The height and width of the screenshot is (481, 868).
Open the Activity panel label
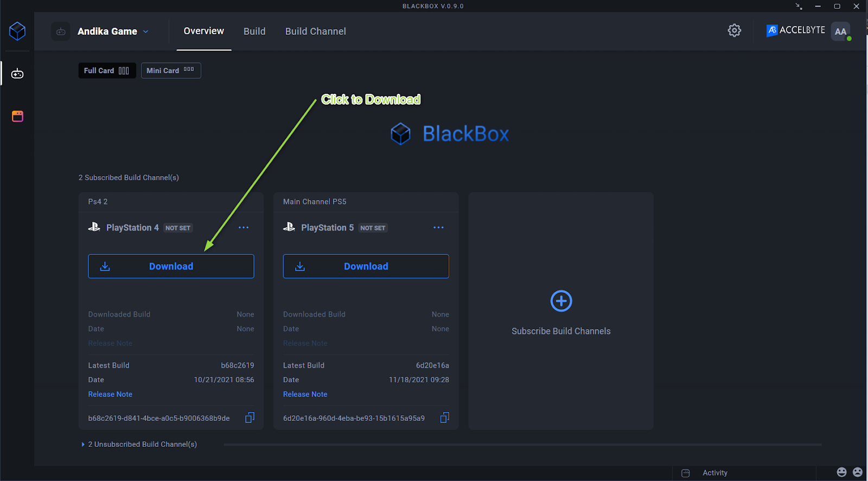click(715, 473)
